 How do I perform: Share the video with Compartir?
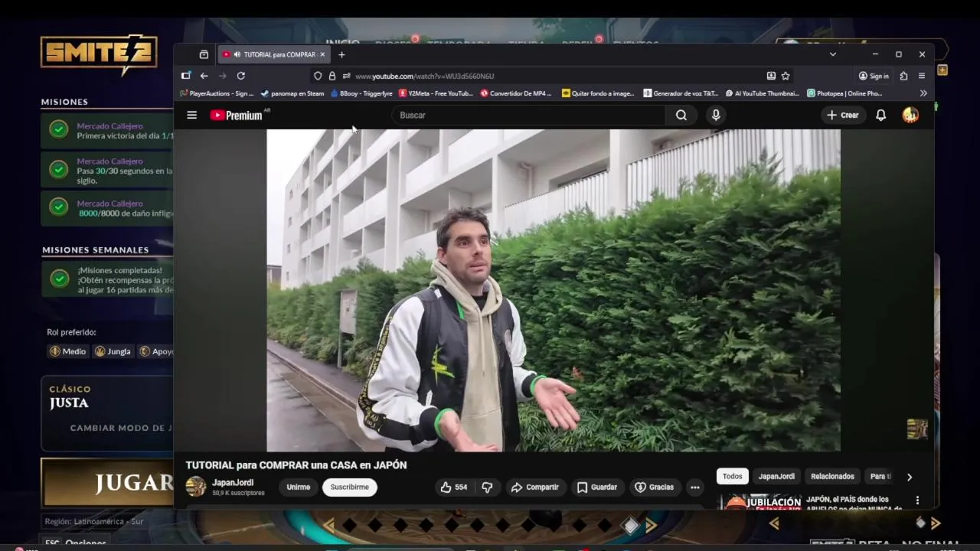click(x=535, y=487)
